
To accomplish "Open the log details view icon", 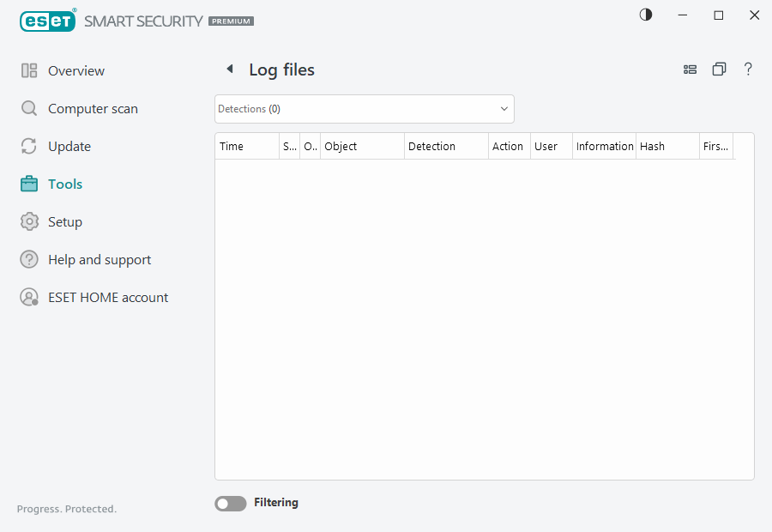I will click(691, 69).
